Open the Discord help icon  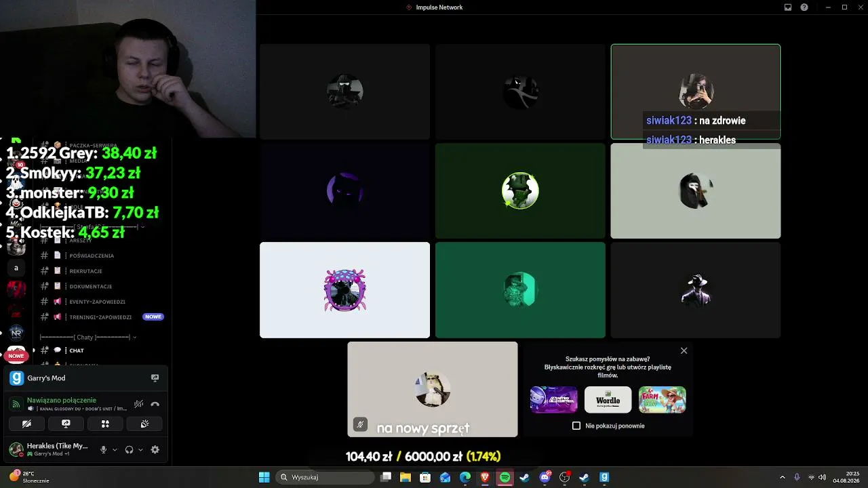click(x=804, y=7)
